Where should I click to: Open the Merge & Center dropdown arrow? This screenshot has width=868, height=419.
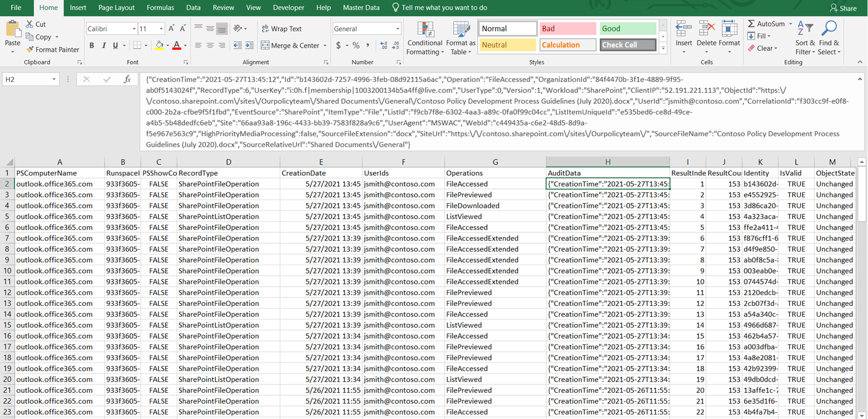[x=325, y=45]
